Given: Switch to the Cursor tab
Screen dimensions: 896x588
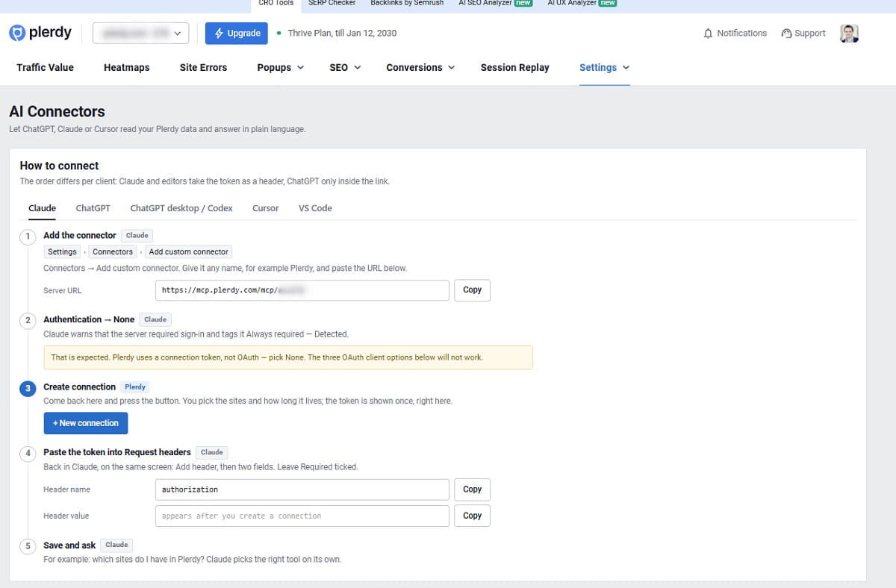Looking at the screenshot, I should 266,208.
